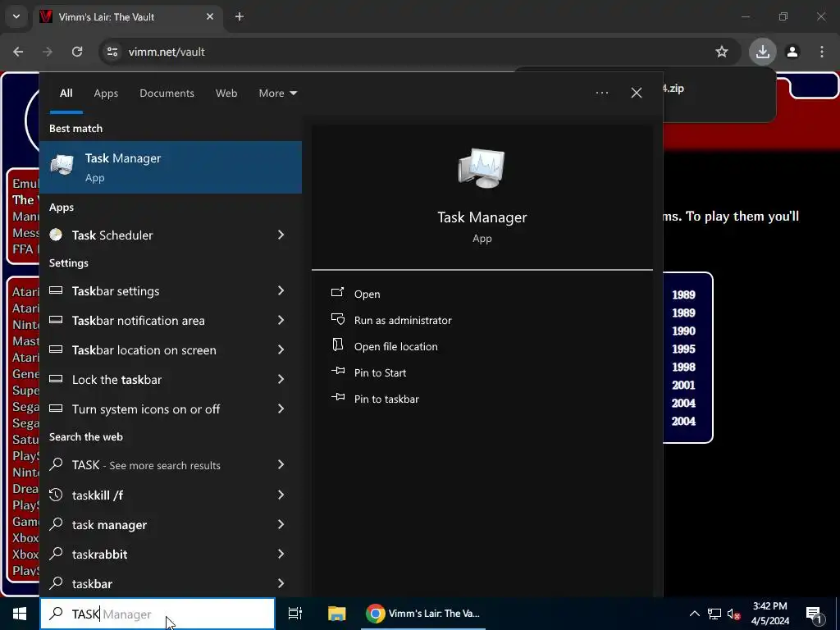
Task: Expand Task Scheduler result chevron
Action: [x=281, y=235]
